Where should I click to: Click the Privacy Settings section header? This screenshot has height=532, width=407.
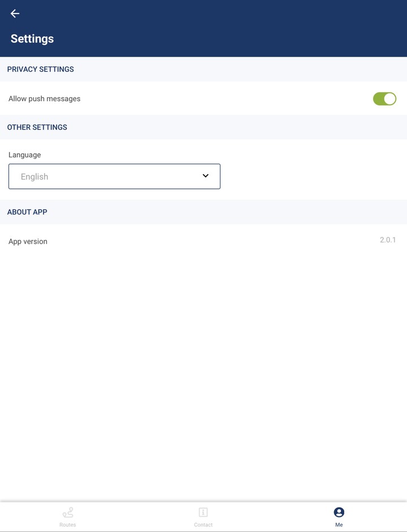click(x=41, y=70)
